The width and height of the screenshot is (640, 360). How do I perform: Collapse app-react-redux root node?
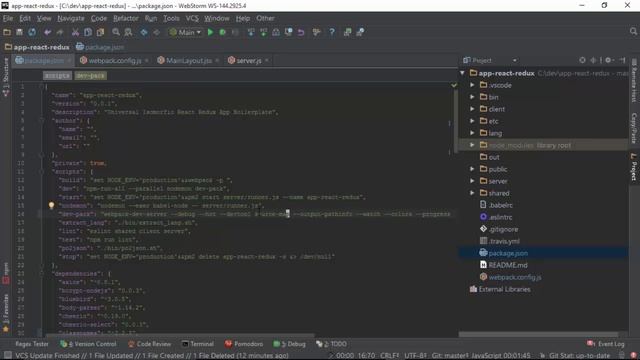click(462, 73)
